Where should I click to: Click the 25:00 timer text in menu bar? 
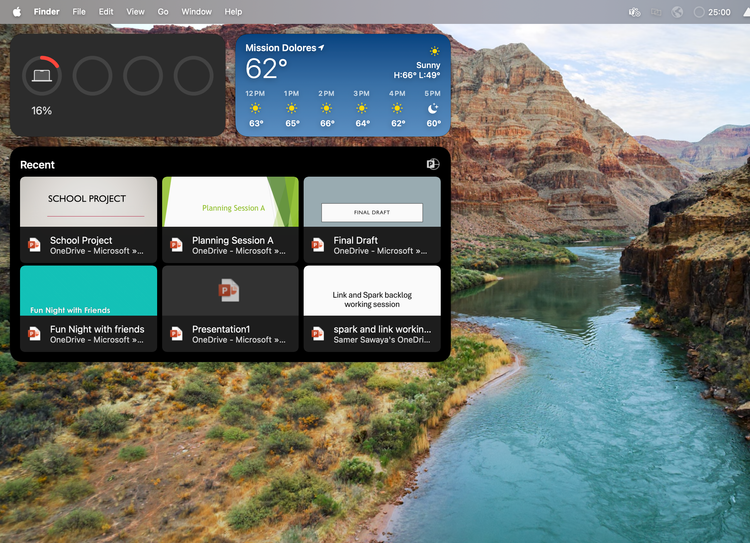719,12
